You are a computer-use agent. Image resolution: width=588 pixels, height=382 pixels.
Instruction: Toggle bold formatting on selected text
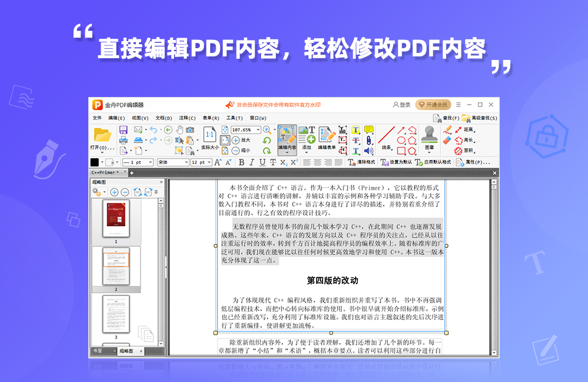click(242, 162)
